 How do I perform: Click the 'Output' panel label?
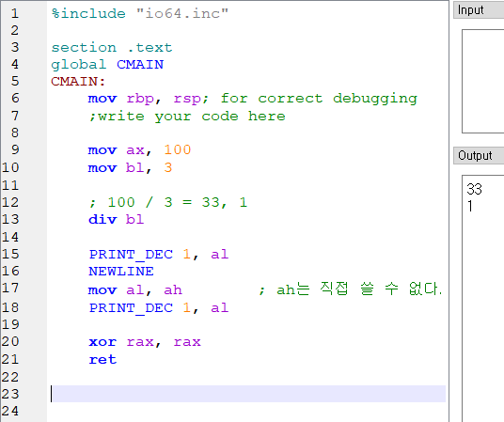pyautogui.click(x=475, y=156)
